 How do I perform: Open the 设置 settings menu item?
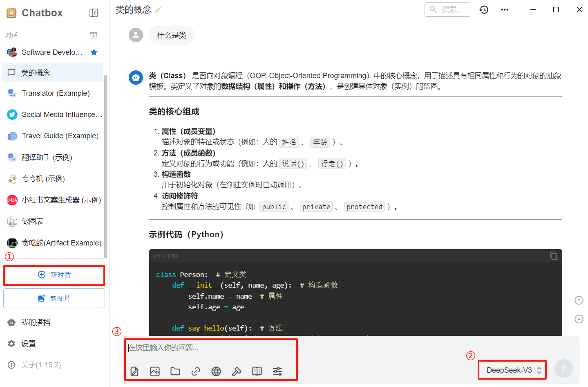29,343
